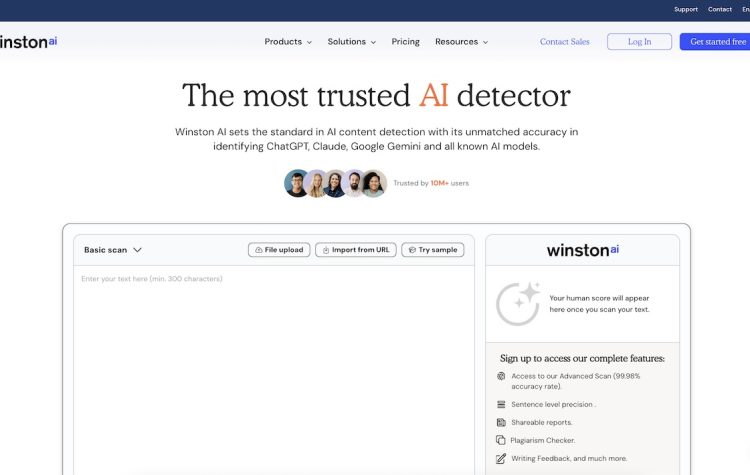Open the Products menu
Image resolution: width=750 pixels, height=475 pixels.
288,42
